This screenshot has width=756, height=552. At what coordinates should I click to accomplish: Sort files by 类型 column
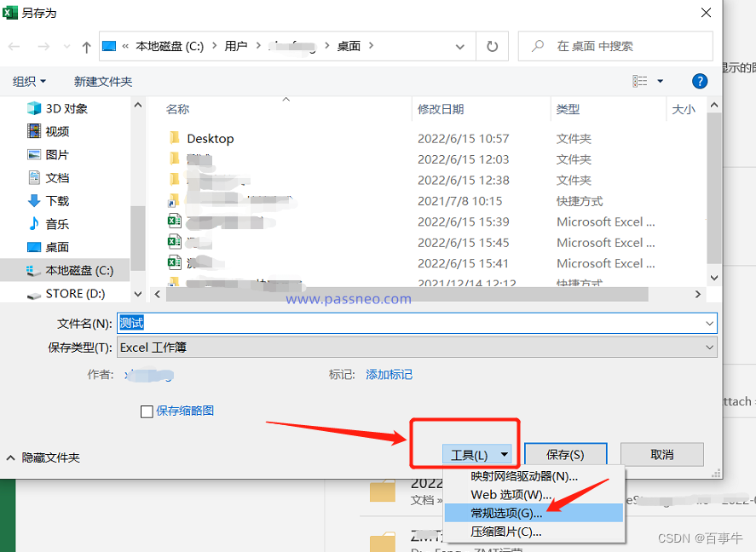[568, 109]
